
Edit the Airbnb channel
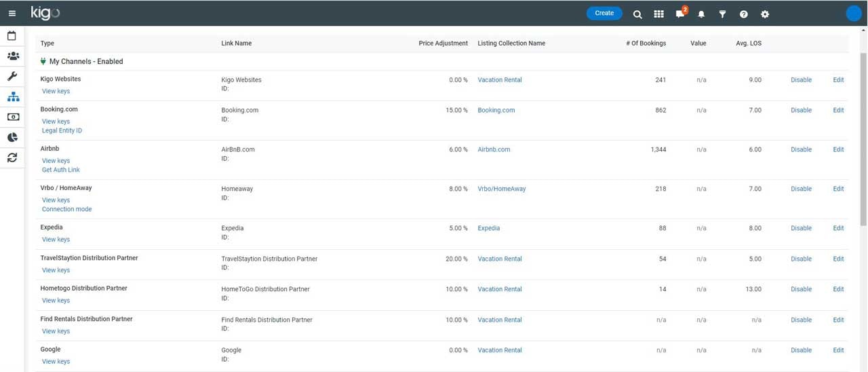pyautogui.click(x=838, y=149)
